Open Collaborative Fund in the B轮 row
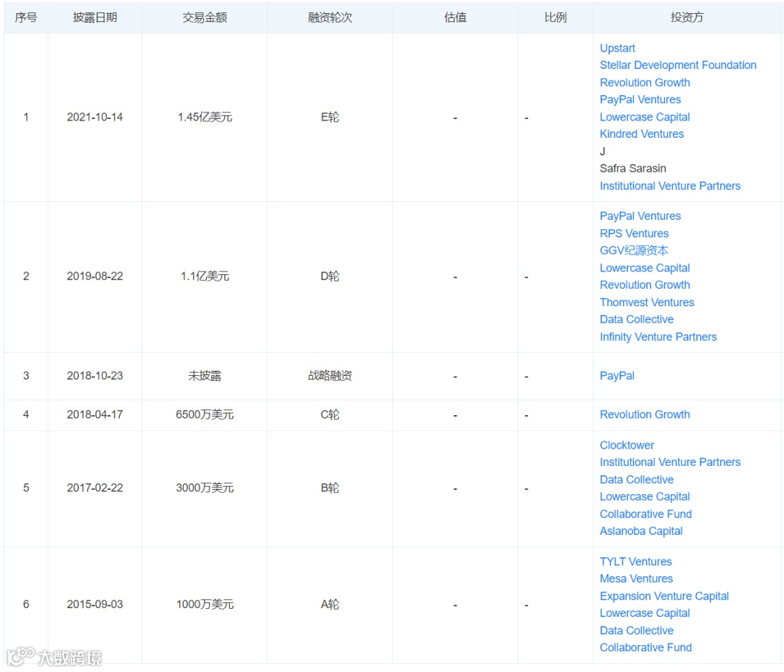 [x=645, y=514]
